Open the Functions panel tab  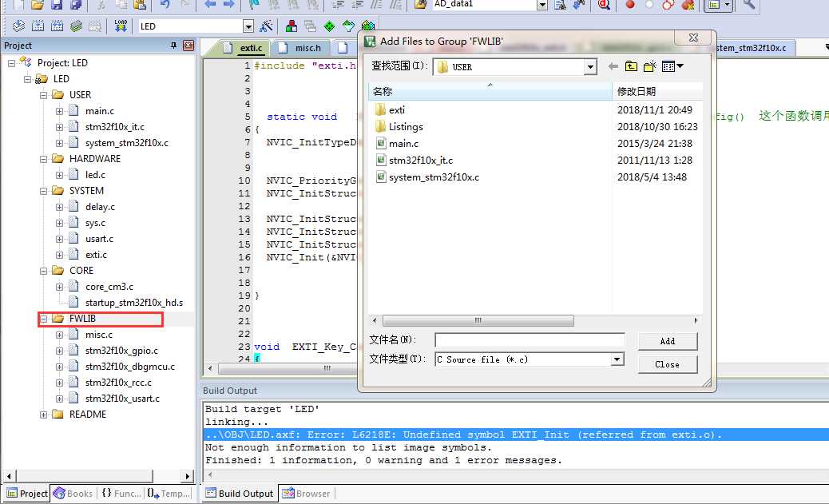121,493
